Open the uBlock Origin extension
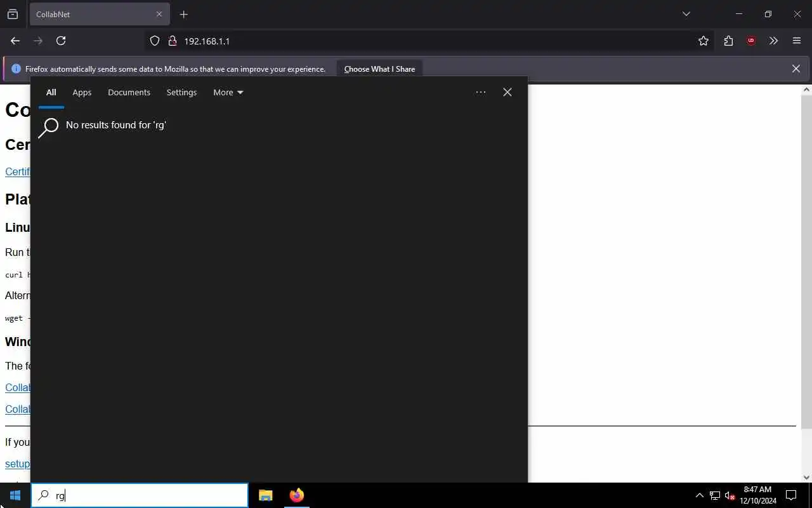Screen dimensions: 812x508 click(x=751, y=41)
